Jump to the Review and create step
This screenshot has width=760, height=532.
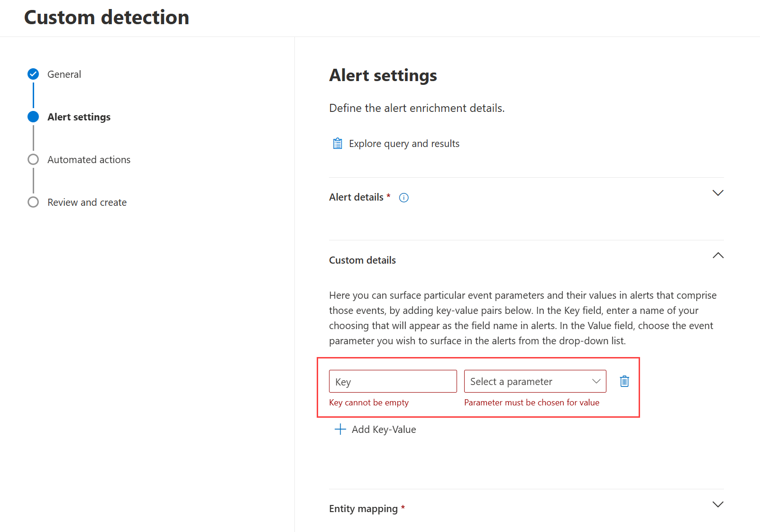coord(87,202)
